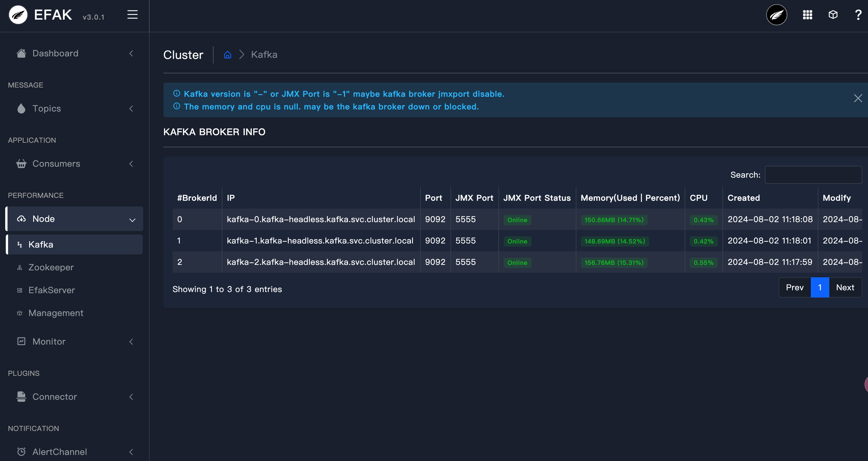Collapse the Node chevron
868x461 pixels.
point(132,220)
